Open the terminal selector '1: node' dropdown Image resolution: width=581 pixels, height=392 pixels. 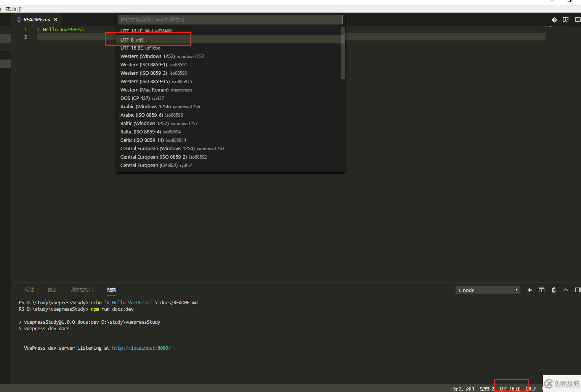tap(488, 290)
